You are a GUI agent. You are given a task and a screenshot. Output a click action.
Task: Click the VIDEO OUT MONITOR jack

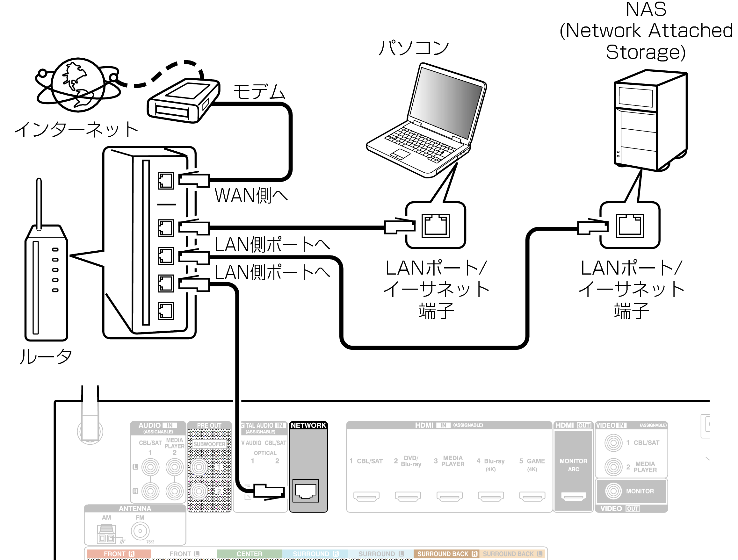[613, 491]
